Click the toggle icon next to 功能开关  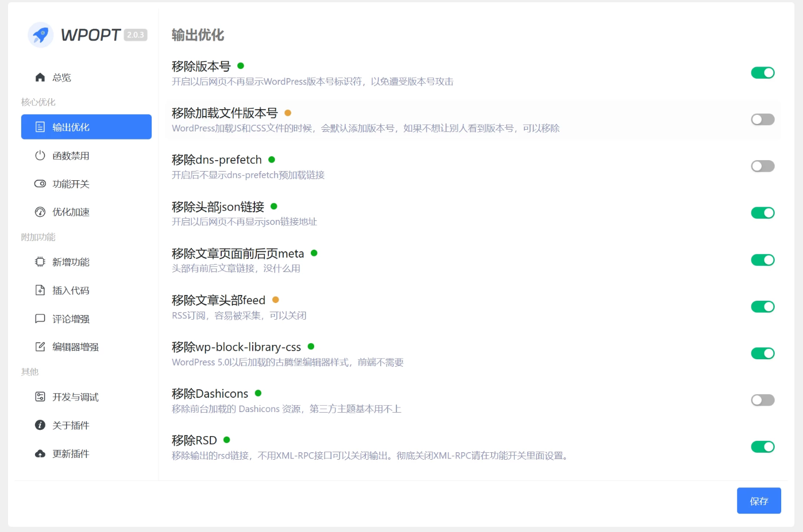(x=40, y=184)
